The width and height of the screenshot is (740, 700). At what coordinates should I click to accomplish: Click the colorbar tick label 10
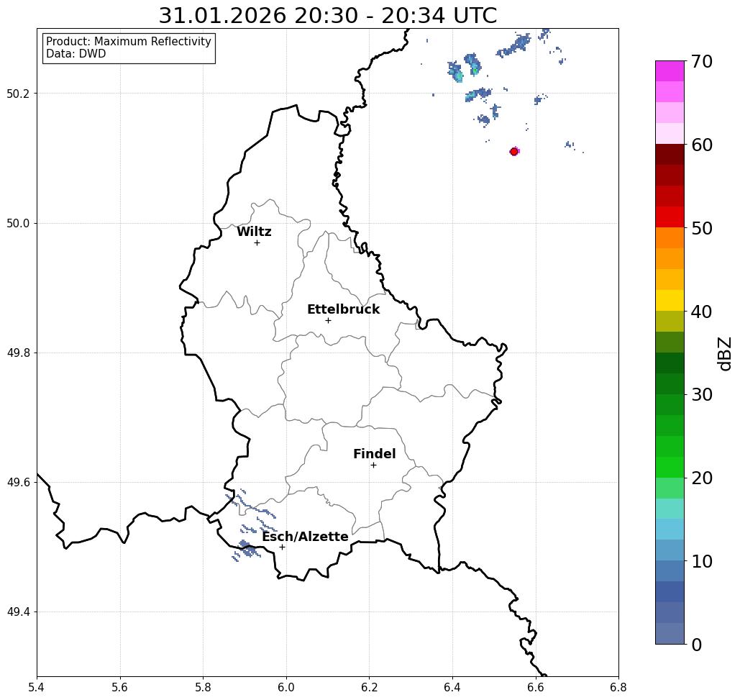(x=702, y=561)
